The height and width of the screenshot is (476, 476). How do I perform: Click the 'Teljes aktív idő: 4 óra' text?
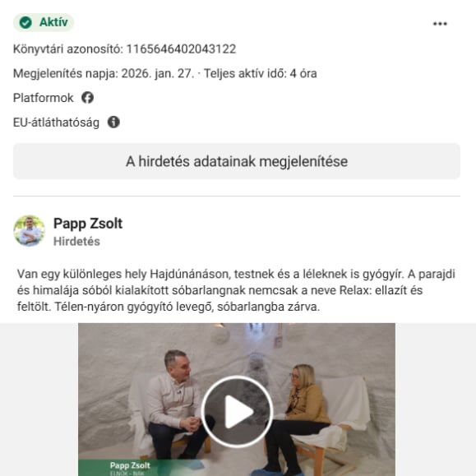260,74
